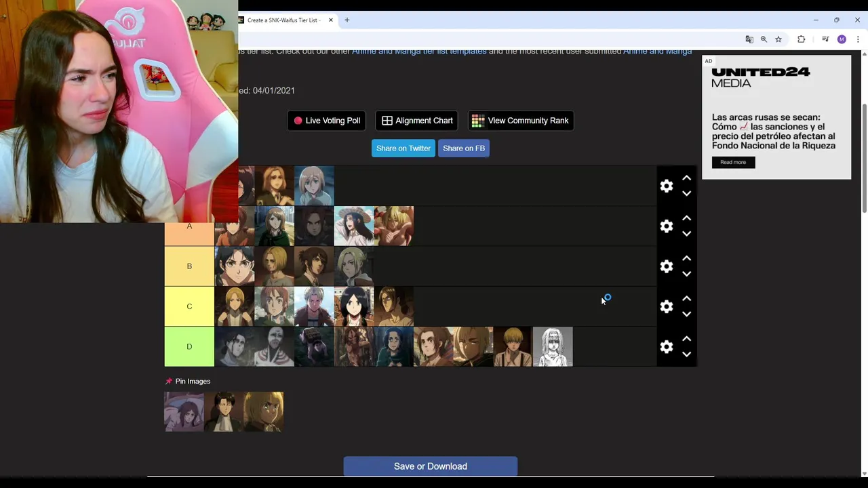
Task: Click the Live Voting Poll button
Action: pyautogui.click(x=327, y=121)
